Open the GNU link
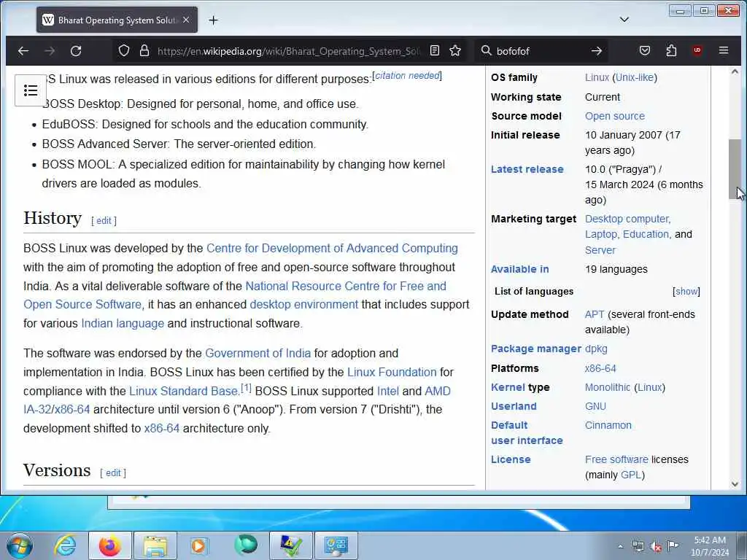747x560 pixels. click(595, 407)
